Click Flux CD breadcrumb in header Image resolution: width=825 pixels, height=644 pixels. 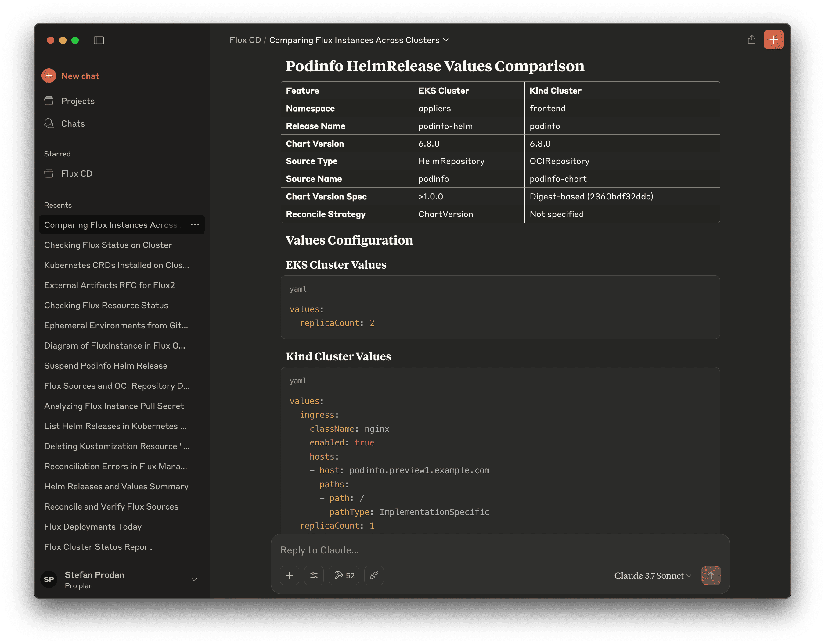(245, 40)
